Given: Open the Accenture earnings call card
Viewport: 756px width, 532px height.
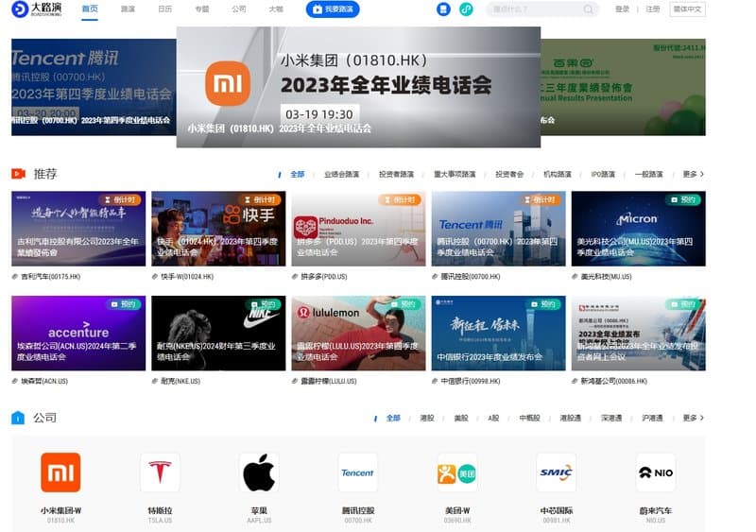Looking at the screenshot, I should tap(78, 334).
